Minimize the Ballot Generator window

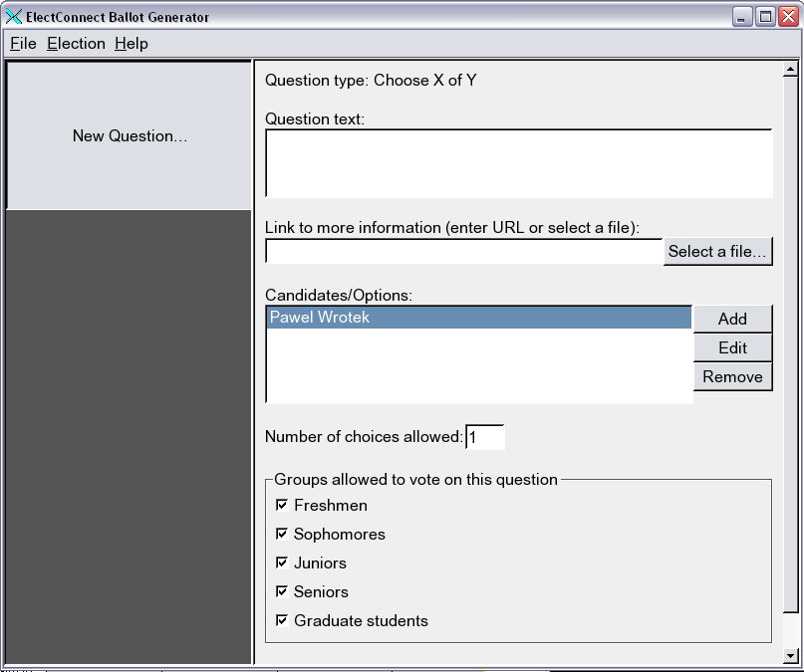point(742,17)
